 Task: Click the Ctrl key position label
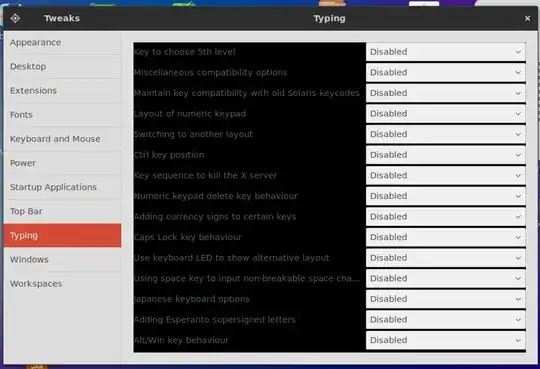tap(169, 155)
